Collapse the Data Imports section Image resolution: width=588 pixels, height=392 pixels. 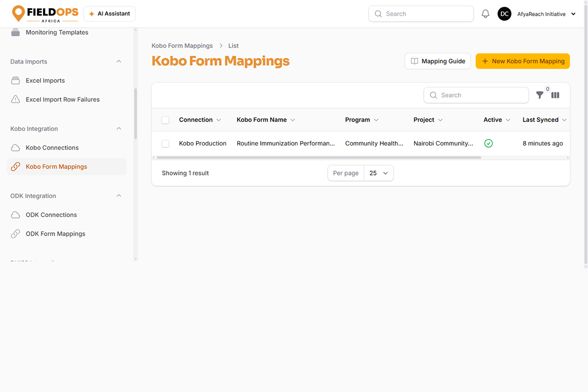pos(119,62)
